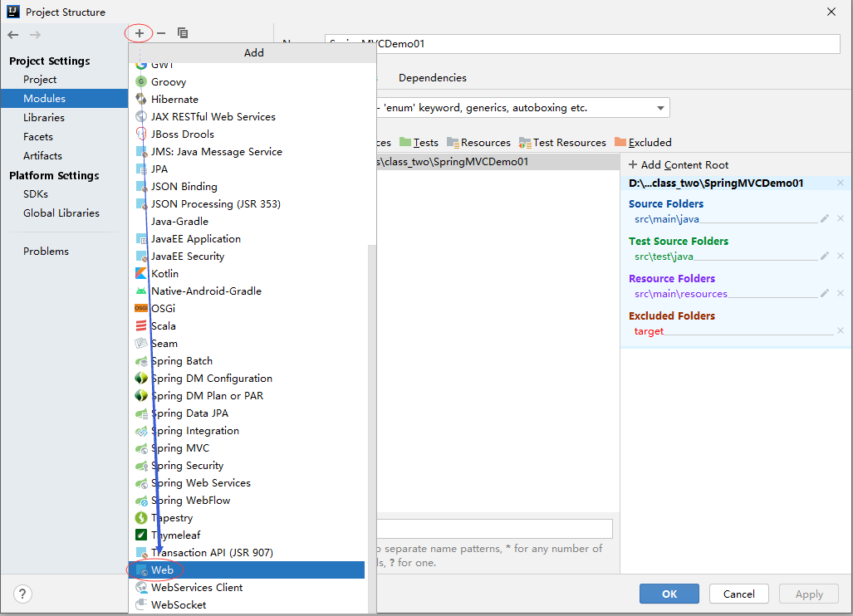
Task: Edit properties of src\test\java folder
Action: (825, 256)
